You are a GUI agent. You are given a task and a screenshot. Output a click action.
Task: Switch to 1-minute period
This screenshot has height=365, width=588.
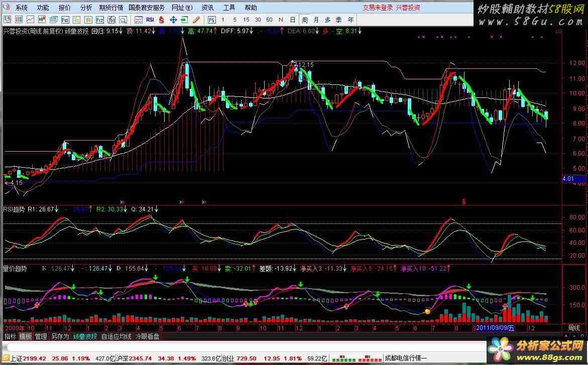click(x=223, y=20)
